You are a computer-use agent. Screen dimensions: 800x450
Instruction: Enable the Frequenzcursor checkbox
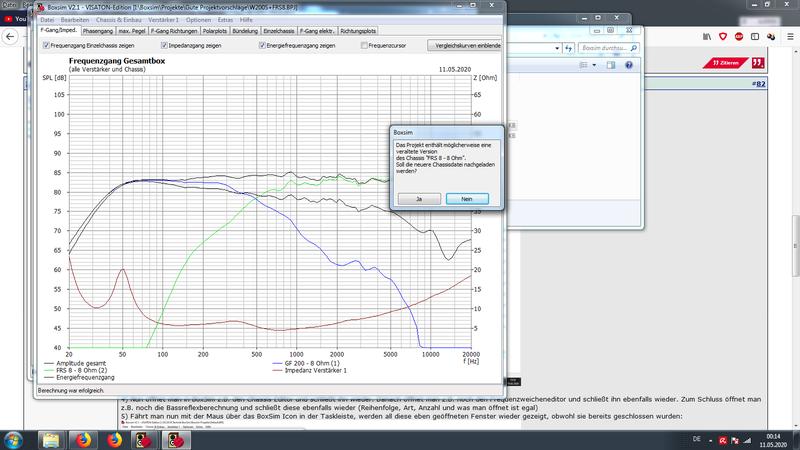click(363, 45)
